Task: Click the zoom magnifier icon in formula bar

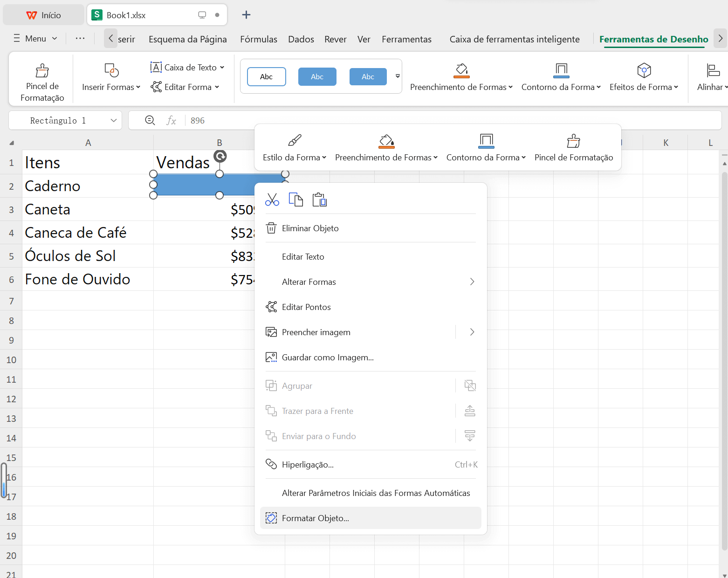Action: pyautogui.click(x=150, y=120)
